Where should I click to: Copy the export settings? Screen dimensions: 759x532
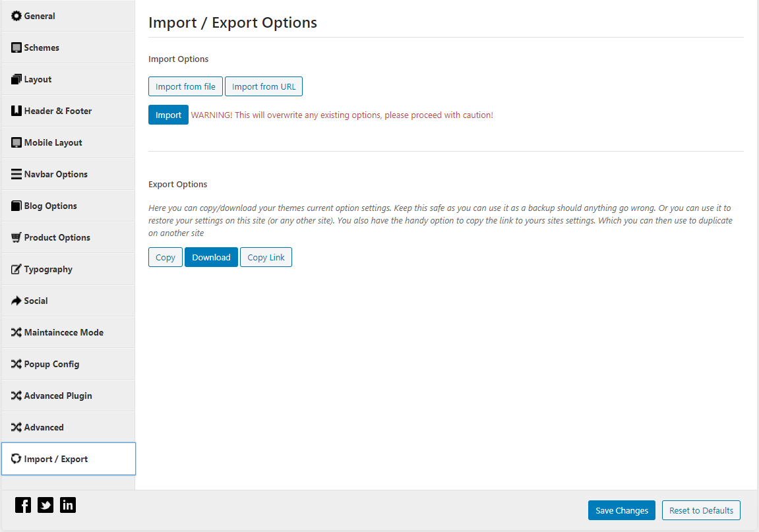click(166, 257)
